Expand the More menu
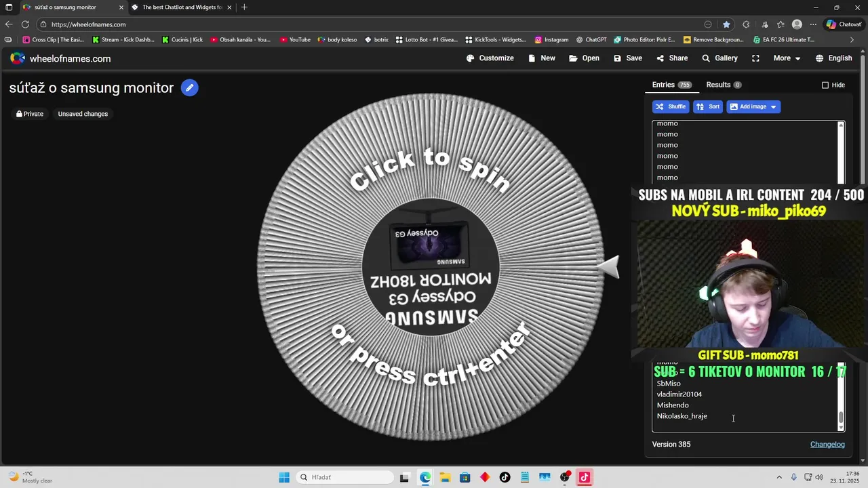Viewport: 868px width, 488px height. click(787, 58)
